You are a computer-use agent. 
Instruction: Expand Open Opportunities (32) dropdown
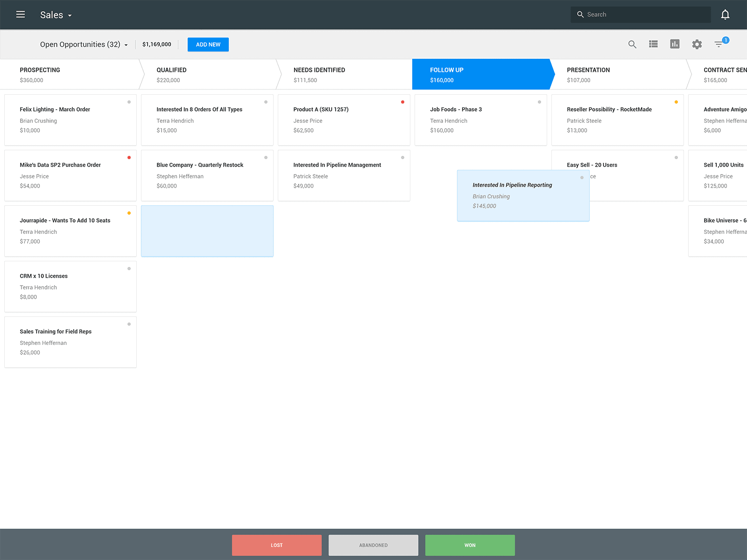pos(84,44)
